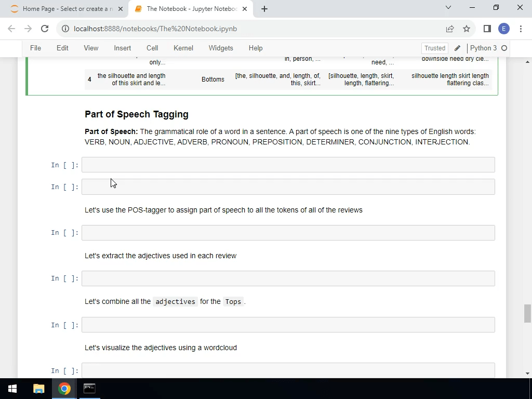Expand the browser tab search chevron

448,8
